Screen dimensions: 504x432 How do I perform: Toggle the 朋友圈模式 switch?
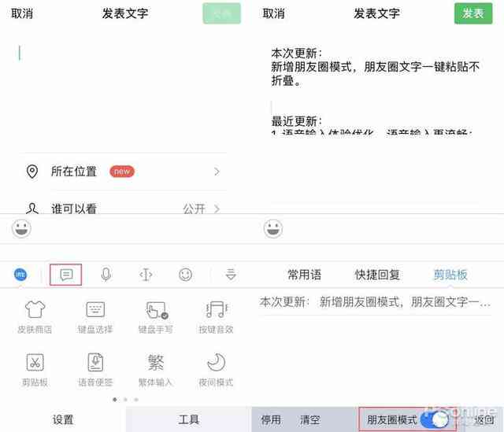click(435, 419)
